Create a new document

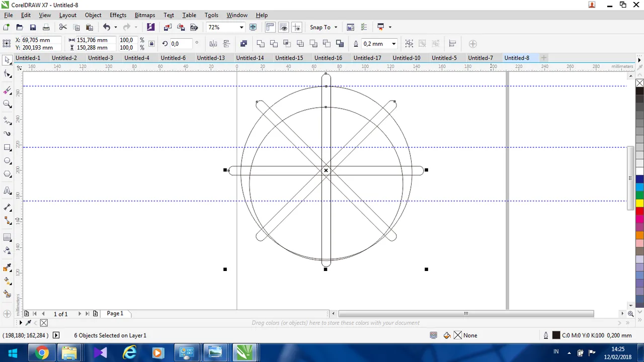coord(7,27)
